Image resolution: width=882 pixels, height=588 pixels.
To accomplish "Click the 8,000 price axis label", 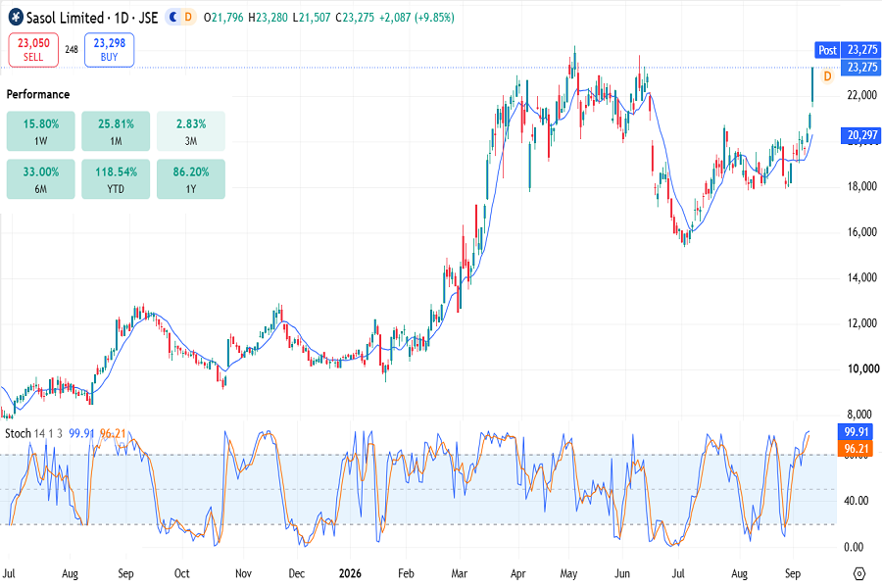I will coord(858,415).
